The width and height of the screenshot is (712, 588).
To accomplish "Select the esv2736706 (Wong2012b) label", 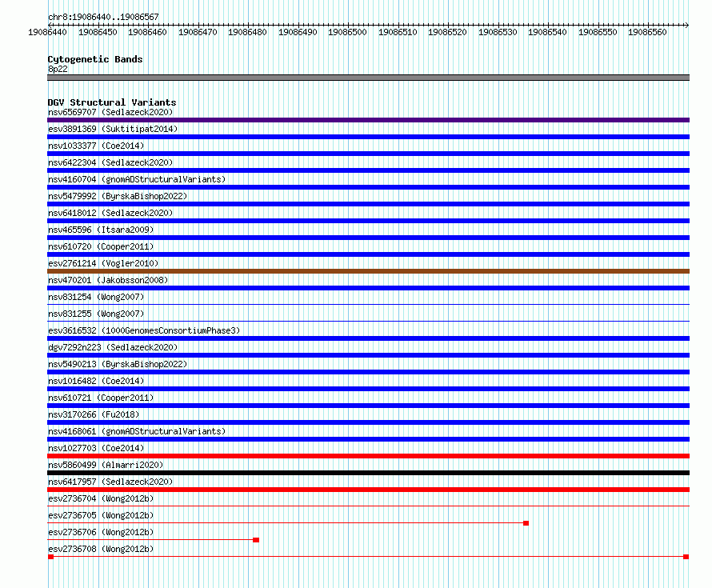I will coord(101,532).
